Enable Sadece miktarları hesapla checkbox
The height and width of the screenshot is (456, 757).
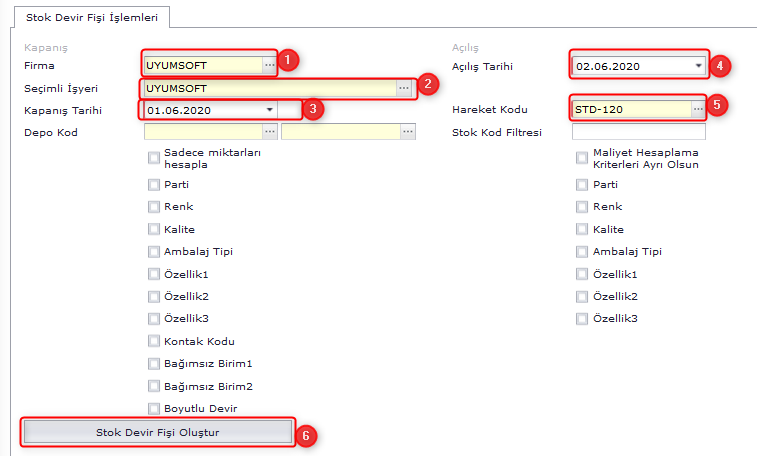pos(154,157)
